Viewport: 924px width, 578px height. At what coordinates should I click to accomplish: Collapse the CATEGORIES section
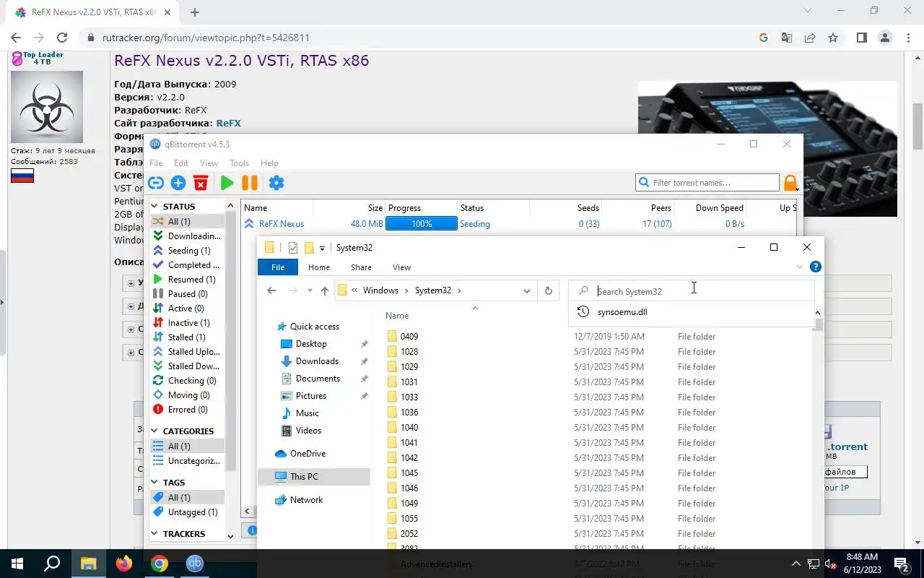[x=154, y=431]
